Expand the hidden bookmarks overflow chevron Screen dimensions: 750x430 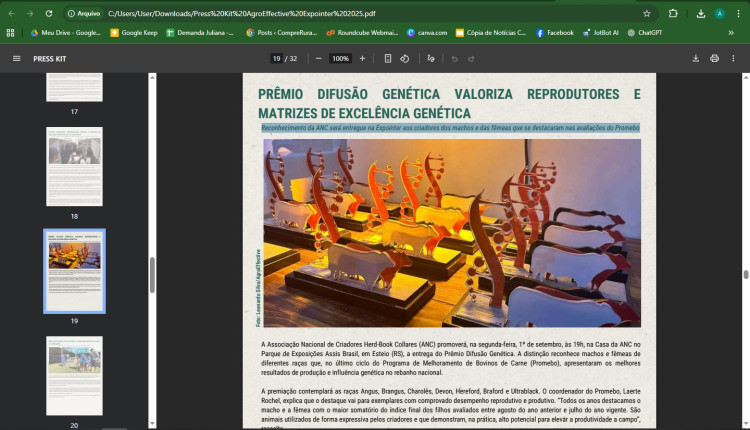730,32
